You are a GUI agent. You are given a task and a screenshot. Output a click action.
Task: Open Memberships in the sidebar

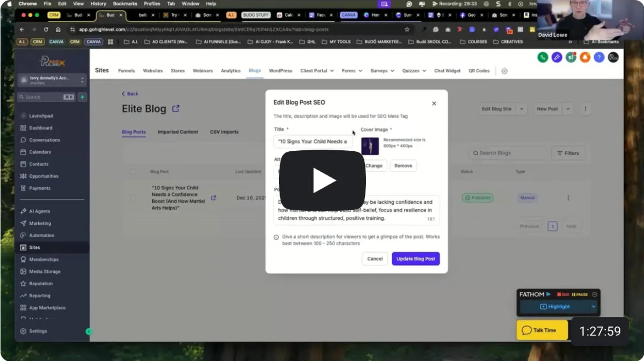(43, 260)
